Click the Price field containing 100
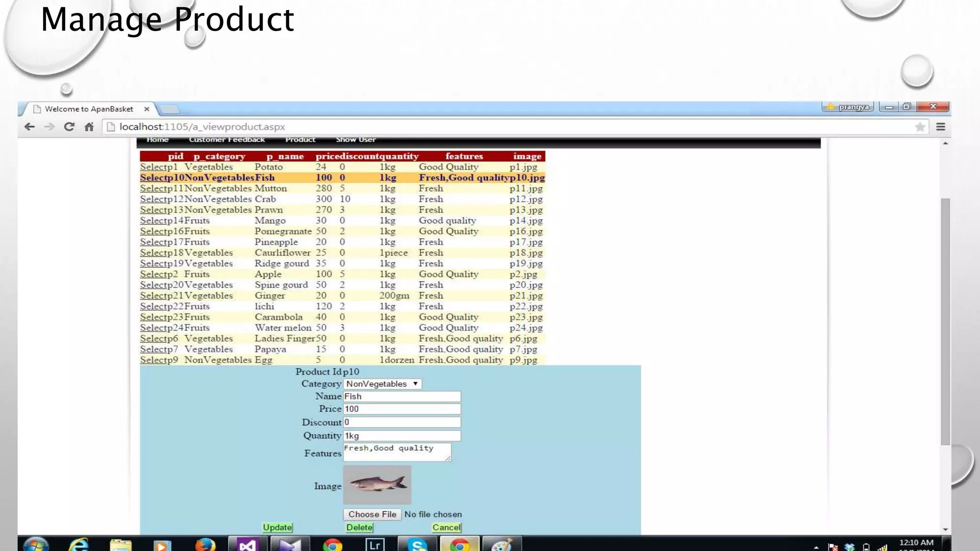This screenshot has width=980, height=551. click(402, 409)
